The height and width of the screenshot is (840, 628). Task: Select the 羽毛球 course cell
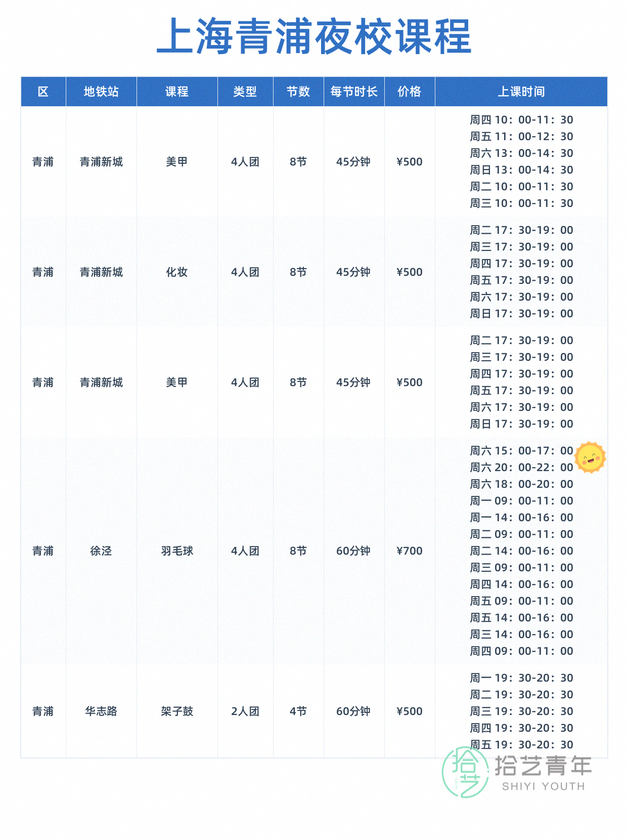(177, 551)
